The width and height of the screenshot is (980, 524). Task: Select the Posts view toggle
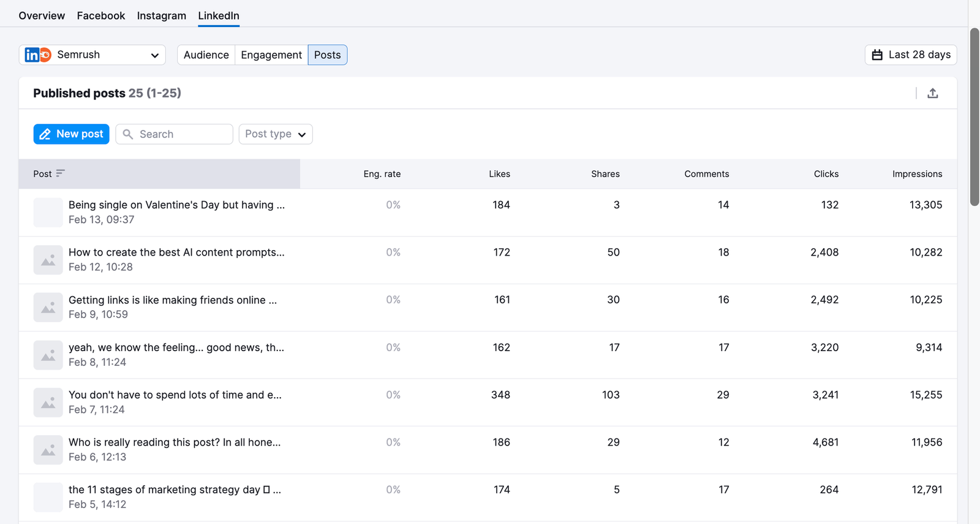(x=327, y=55)
